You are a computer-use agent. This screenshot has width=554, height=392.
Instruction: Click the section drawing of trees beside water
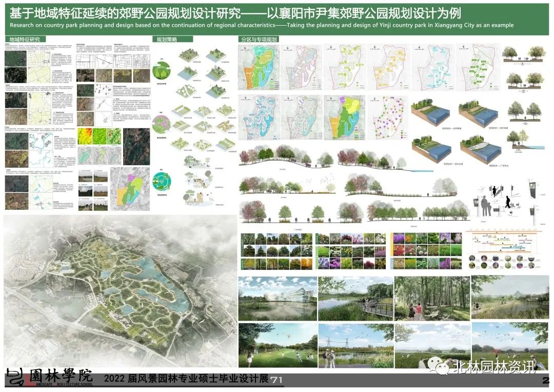click(x=525, y=140)
